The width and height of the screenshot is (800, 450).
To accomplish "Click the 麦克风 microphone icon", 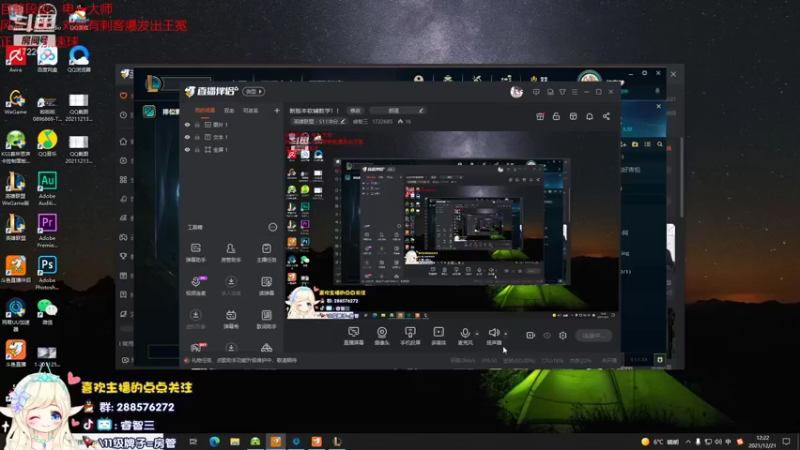I will (x=465, y=335).
